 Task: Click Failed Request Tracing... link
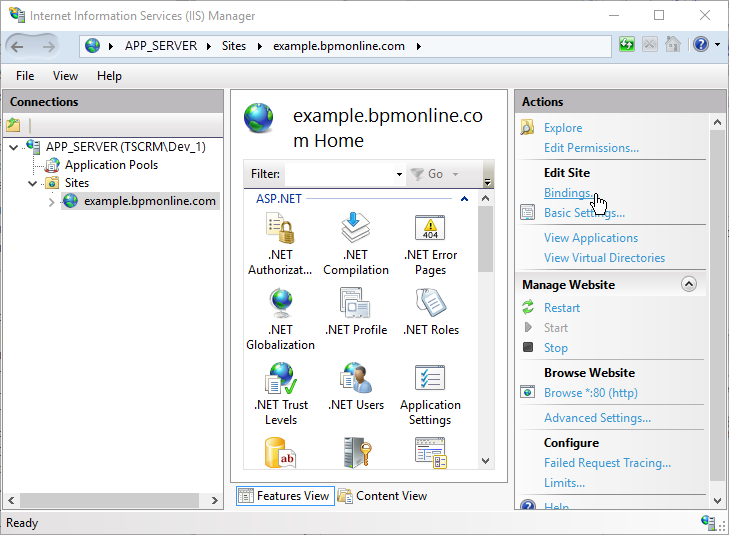point(607,463)
